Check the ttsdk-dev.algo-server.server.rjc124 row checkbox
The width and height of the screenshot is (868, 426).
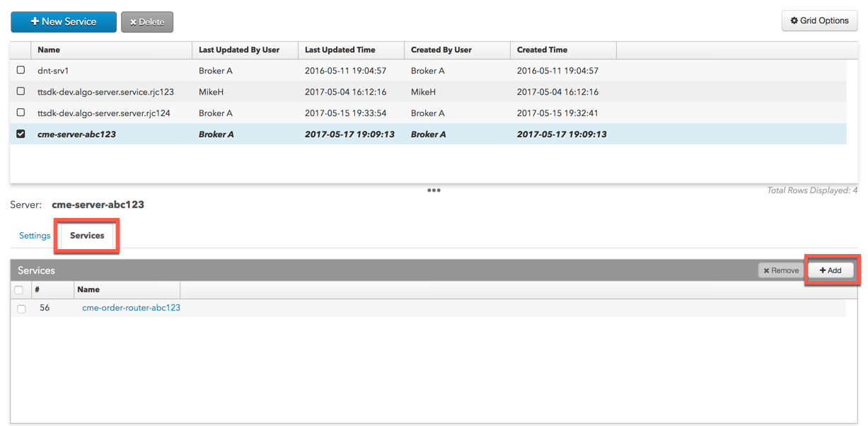(21, 113)
